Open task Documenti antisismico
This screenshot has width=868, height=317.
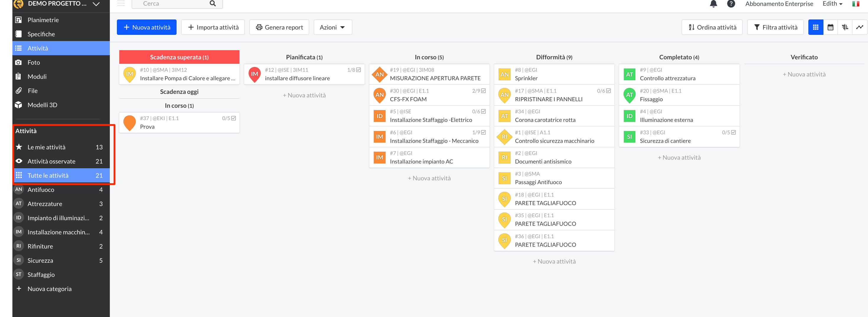click(554, 157)
